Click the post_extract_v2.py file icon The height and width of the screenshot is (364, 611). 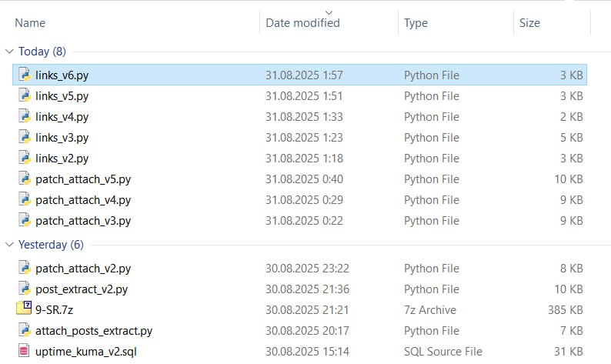pyautogui.click(x=25, y=289)
